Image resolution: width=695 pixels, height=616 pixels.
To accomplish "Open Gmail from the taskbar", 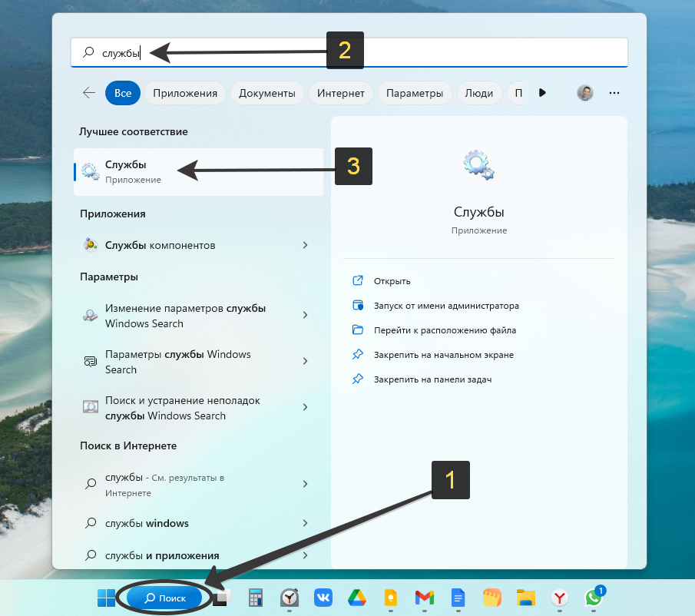I will (x=425, y=598).
